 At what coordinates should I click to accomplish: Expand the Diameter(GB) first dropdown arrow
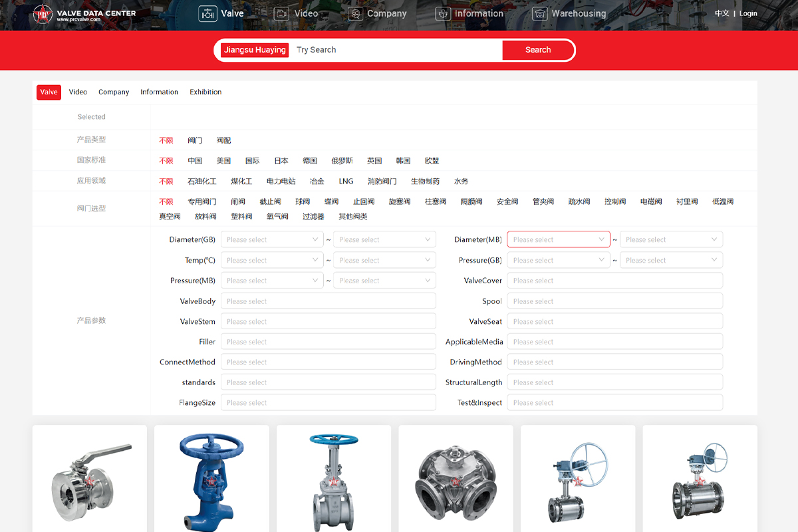click(315, 239)
